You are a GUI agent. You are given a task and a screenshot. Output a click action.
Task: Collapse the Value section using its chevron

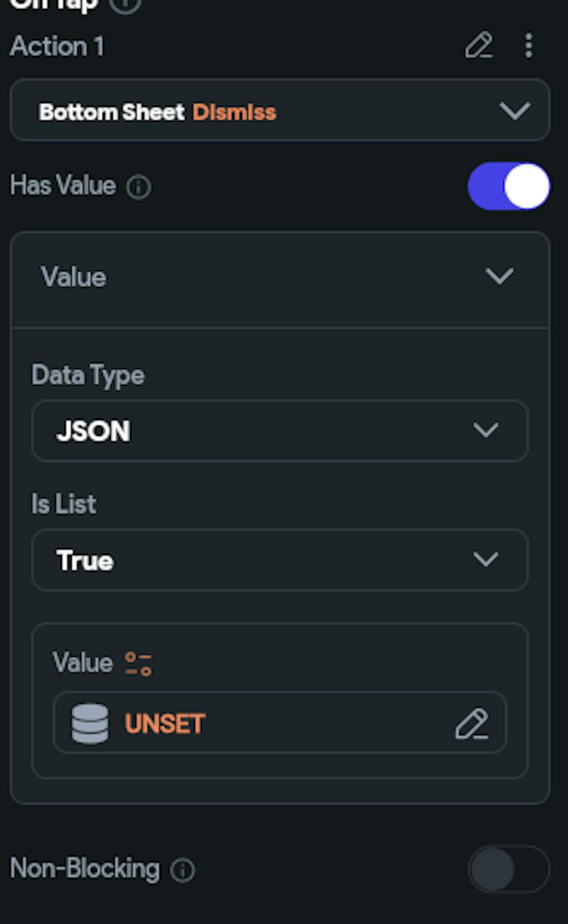[x=499, y=276]
